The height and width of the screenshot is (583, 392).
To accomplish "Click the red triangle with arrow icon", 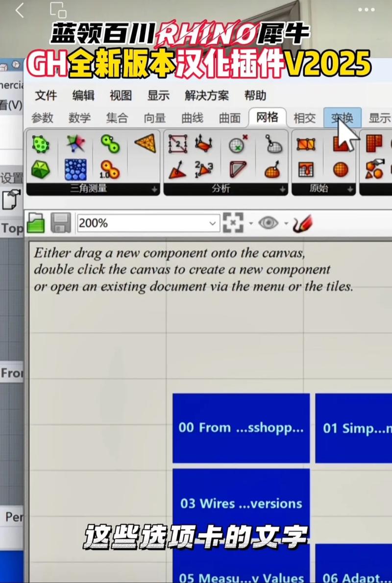I will click(x=177, y=170).
